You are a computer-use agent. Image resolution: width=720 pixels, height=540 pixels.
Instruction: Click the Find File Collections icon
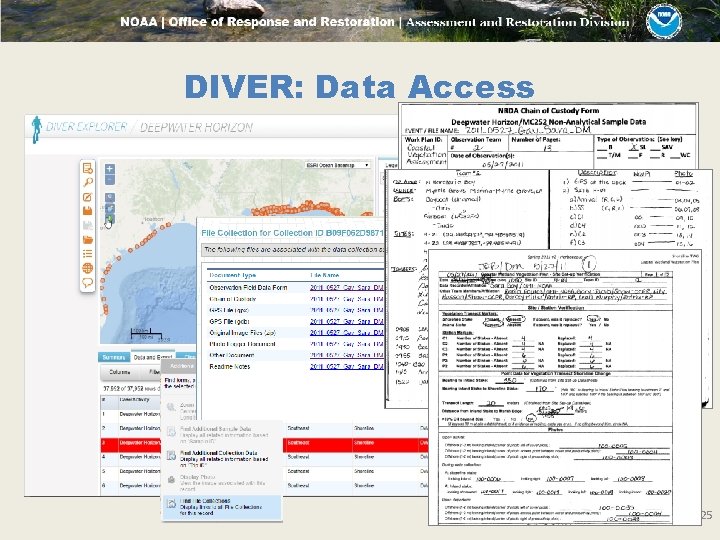(x=171, y=504)
